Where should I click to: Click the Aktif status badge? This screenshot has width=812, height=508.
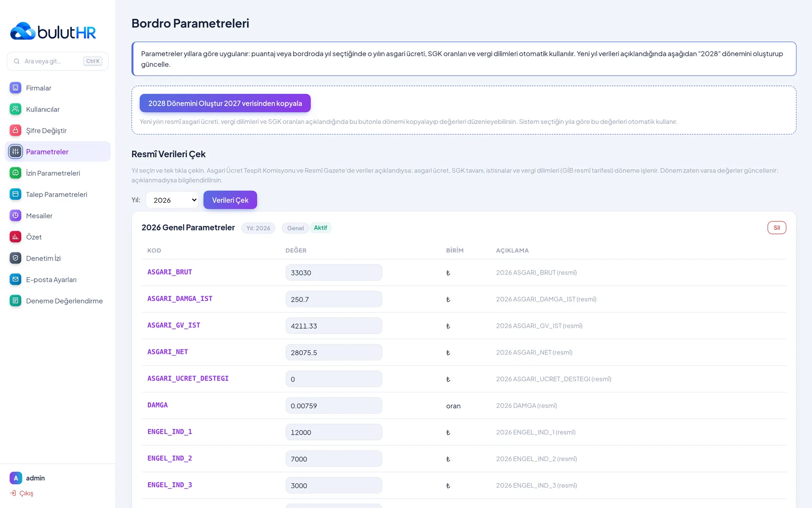pos(320,228)
